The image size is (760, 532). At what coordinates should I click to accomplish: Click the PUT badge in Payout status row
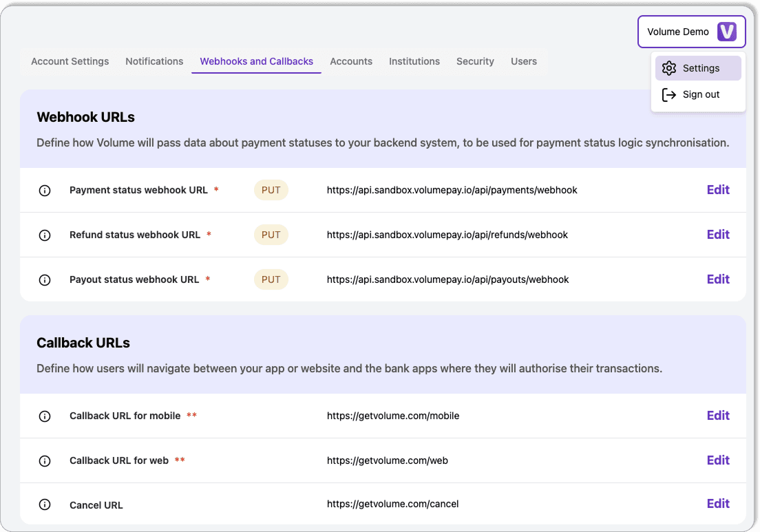coord(271,279)
